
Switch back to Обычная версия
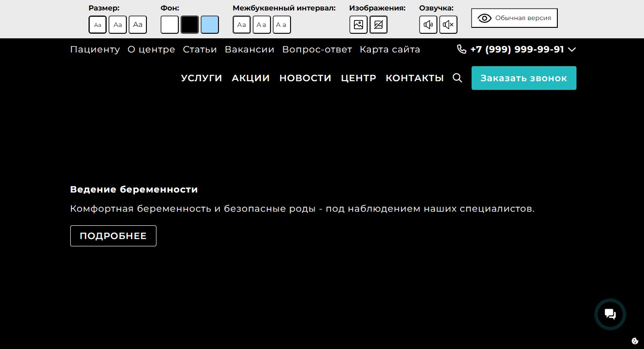coord(514,18)
